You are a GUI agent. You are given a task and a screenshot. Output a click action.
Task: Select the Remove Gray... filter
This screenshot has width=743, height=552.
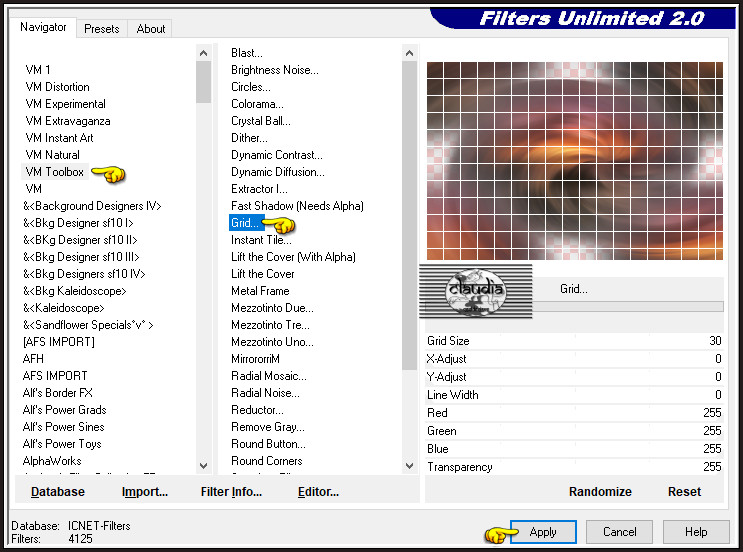point(268,427)
